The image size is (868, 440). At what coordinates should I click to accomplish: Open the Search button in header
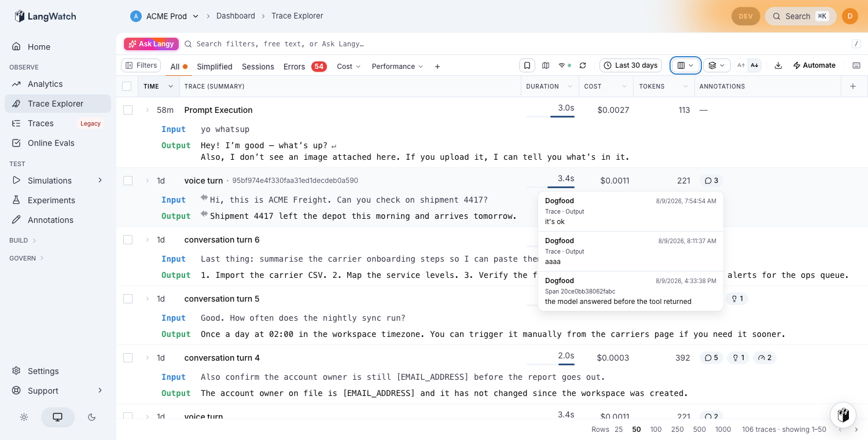tap(800, 16)
